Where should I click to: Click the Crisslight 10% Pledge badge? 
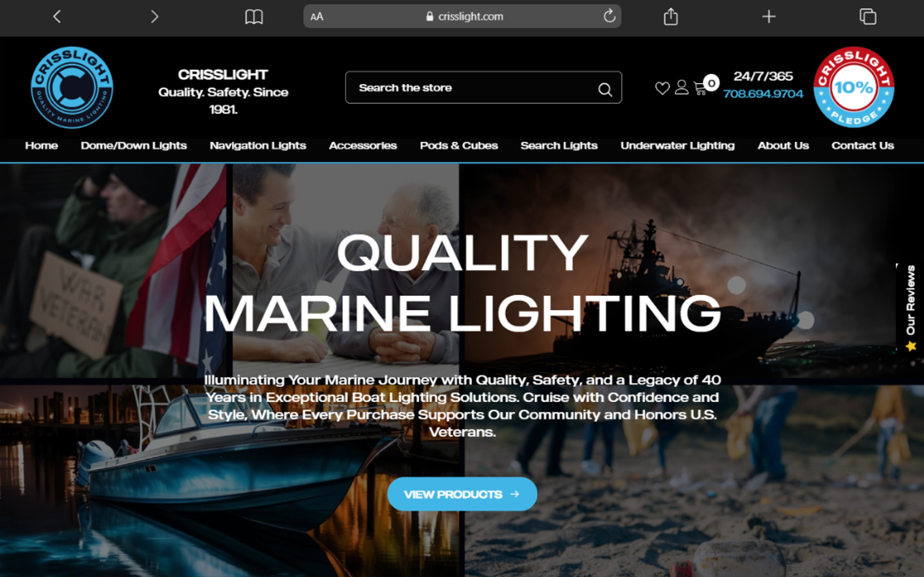click(x=853, y=88)
